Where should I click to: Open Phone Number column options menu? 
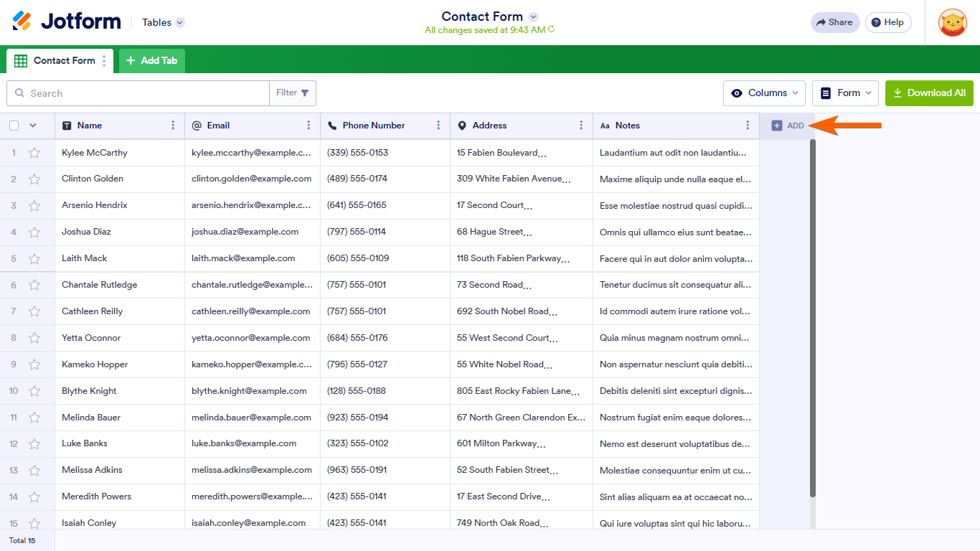tap(438, 126)
